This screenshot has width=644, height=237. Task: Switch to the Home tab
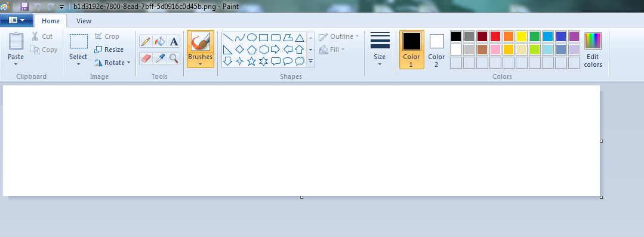[x=51, y=21]
